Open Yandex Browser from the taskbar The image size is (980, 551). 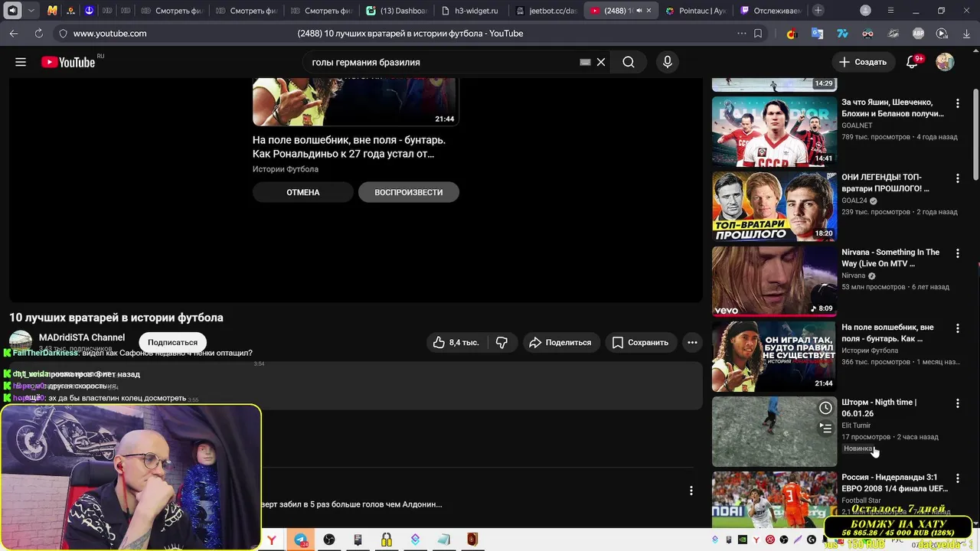tap(272, 540)
